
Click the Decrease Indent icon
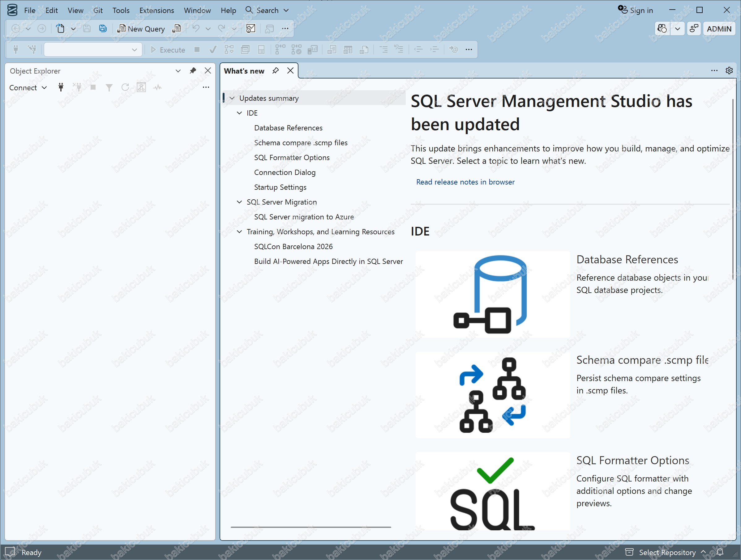(418, 50)
